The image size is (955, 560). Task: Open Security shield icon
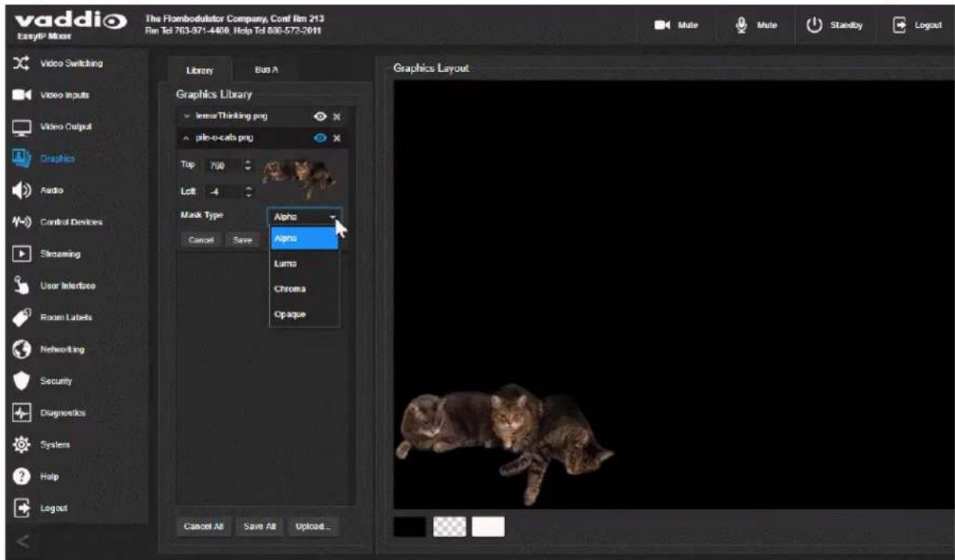[22, 381]
